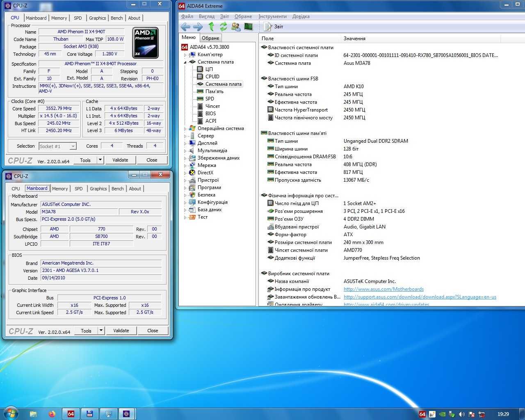This screenshot has height=420, width=525.
Task: Open the asus.com/Motherboards link
Action: pos(383,289)
